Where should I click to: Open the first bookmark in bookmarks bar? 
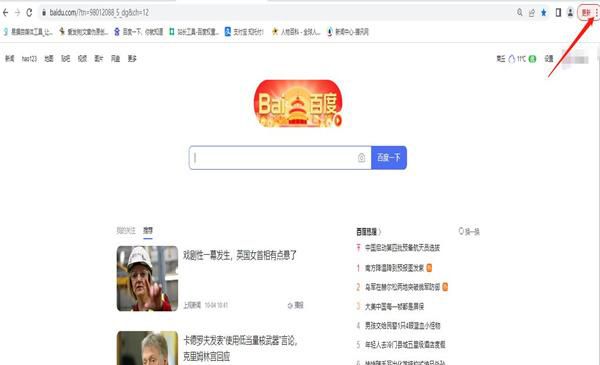pyautogui.click(x=28, y=32)
